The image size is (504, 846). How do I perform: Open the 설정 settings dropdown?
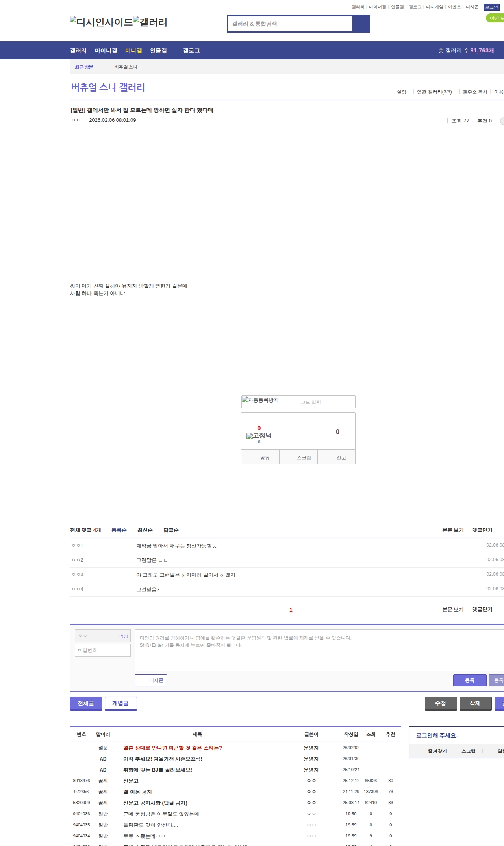click(402, 92)
